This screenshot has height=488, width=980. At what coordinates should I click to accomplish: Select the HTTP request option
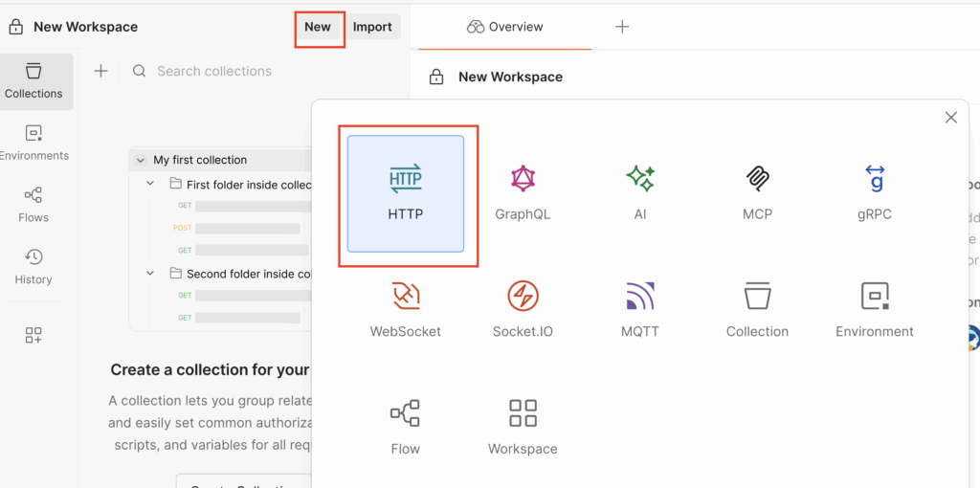[406, 193]
